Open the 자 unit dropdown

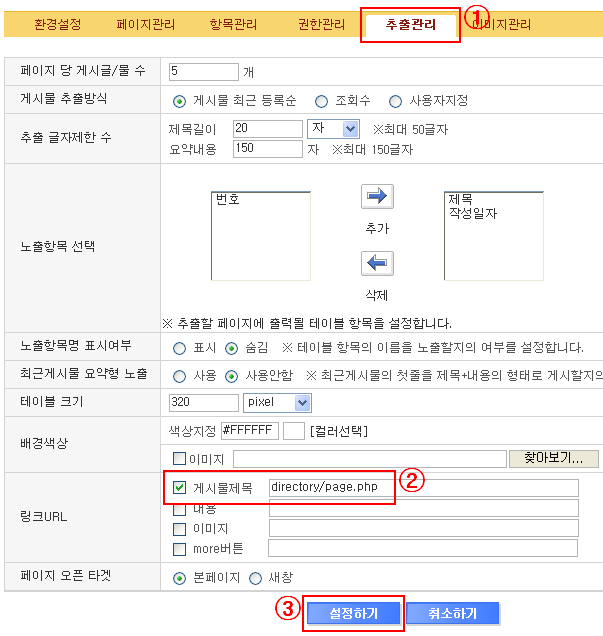[x=349, y=129]
